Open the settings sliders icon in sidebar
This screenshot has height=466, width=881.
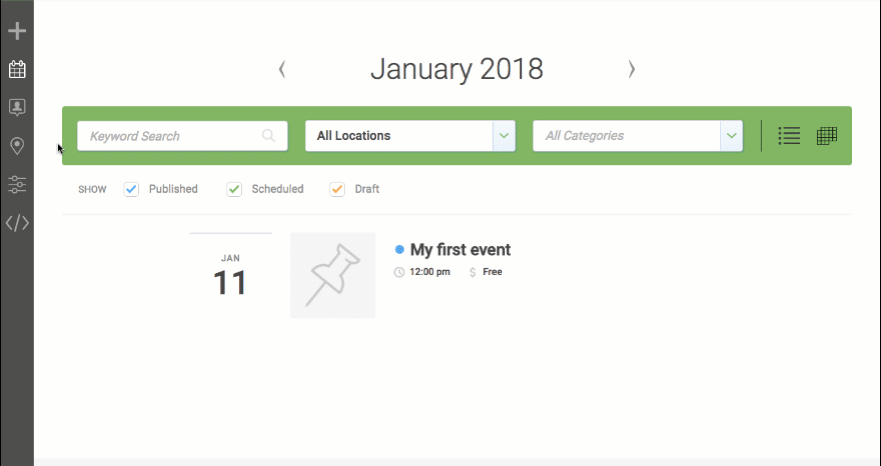pyautogui.click(x=17, y=184)
